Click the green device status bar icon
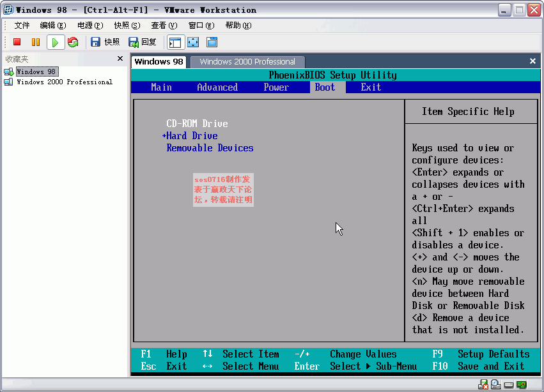This screenshot has height=392, width=544. click(x=522, y=384)
